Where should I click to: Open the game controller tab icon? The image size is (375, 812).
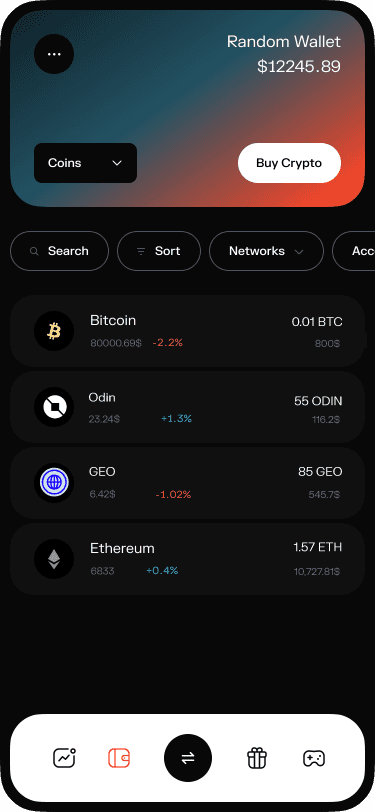[313, 758]
